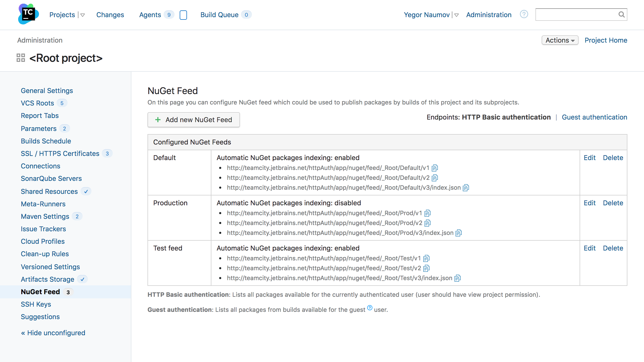Click the Root project grid icon
644x362 pixels.
pyautogui.click(x=21, y=58)
